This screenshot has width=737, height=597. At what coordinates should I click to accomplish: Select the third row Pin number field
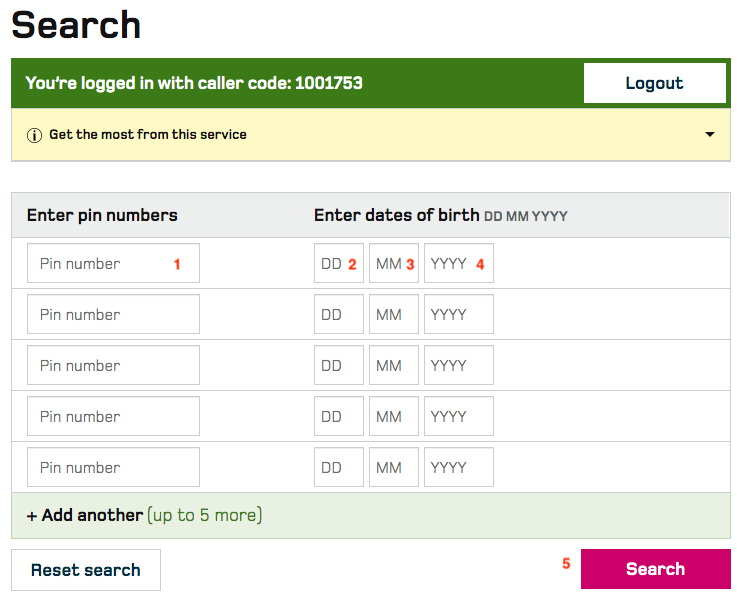[x=113, y=365]
